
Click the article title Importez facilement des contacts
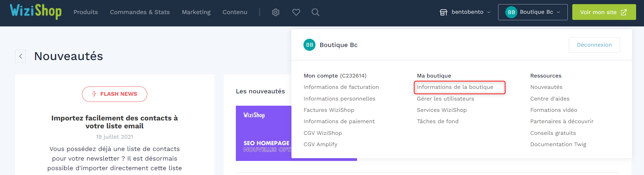click(115, 122)
